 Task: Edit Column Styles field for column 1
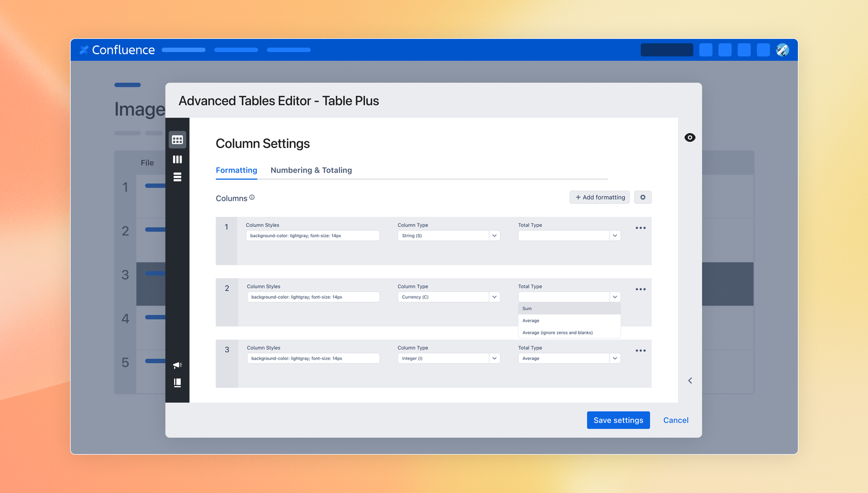click(313, 236)
